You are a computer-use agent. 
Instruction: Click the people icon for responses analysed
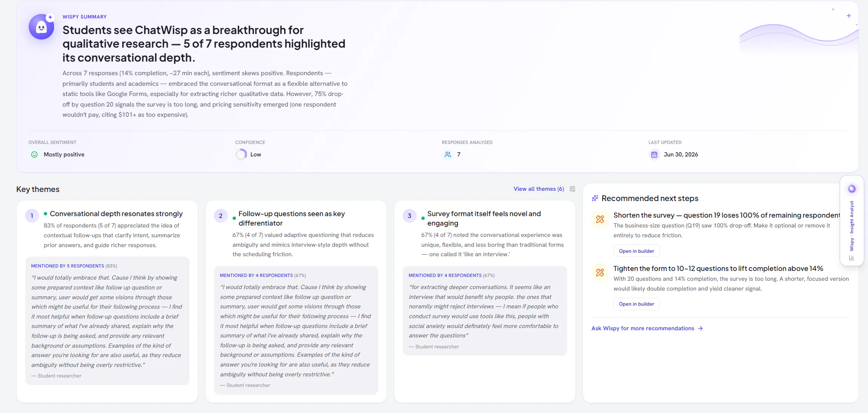coord(448,155)
